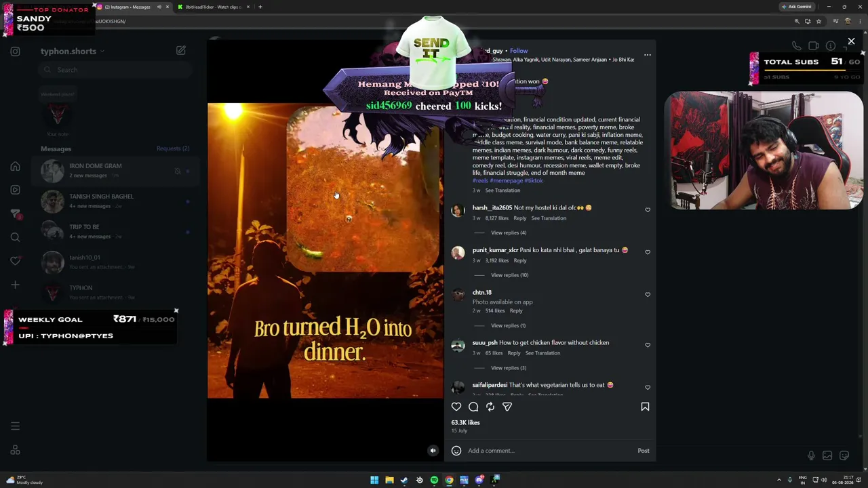View replies (3) under suuu_psh's comment
868x488 pixels.
[x=509, y=368]
